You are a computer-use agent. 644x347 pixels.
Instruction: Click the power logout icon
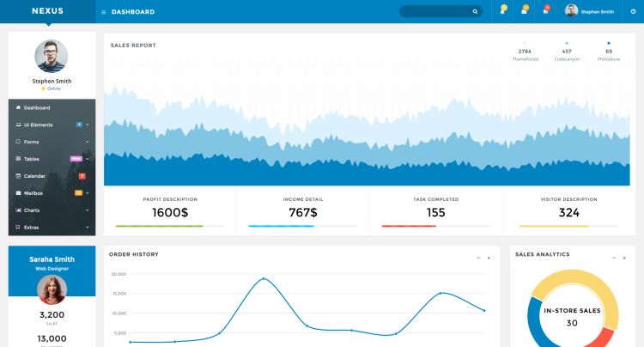(x=633, y=11)
